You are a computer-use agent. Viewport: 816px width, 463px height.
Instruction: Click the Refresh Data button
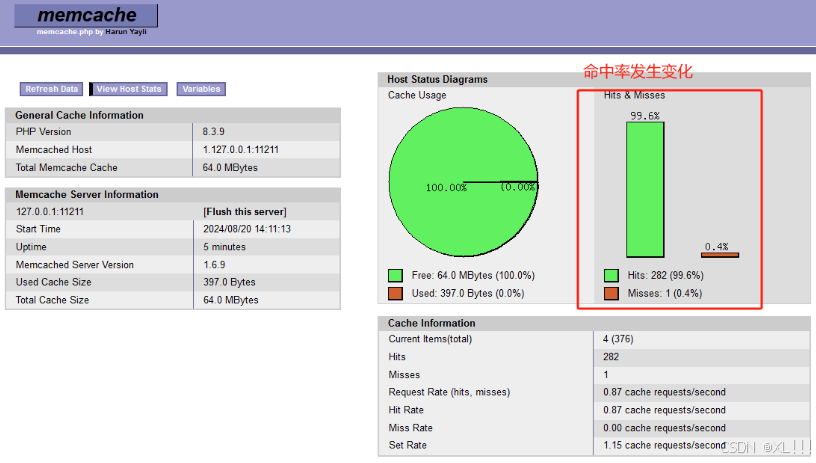(51, 89)
